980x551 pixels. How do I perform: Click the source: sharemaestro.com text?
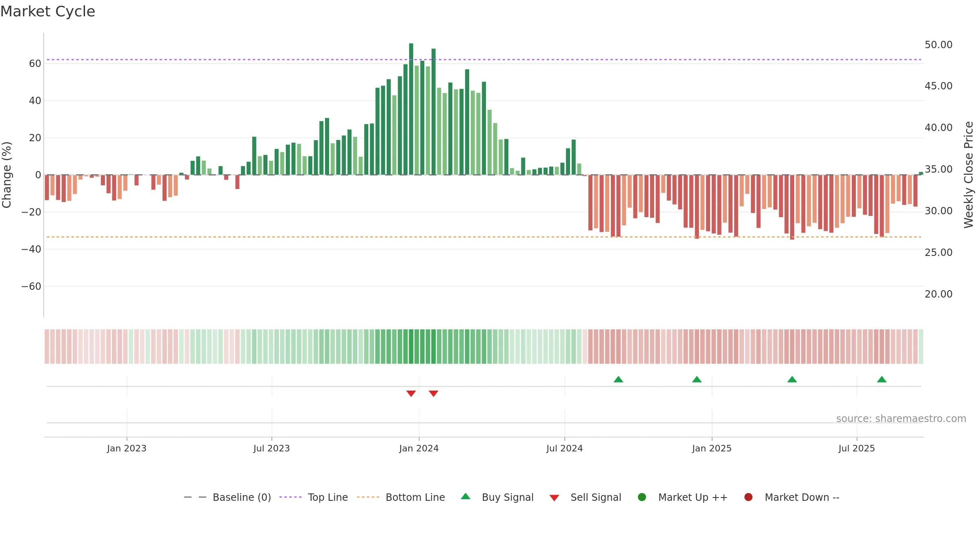coord(901,418)
